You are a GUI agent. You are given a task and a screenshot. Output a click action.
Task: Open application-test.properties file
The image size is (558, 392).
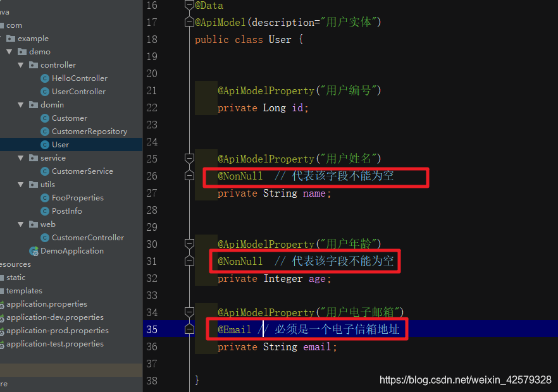(55, 344)
